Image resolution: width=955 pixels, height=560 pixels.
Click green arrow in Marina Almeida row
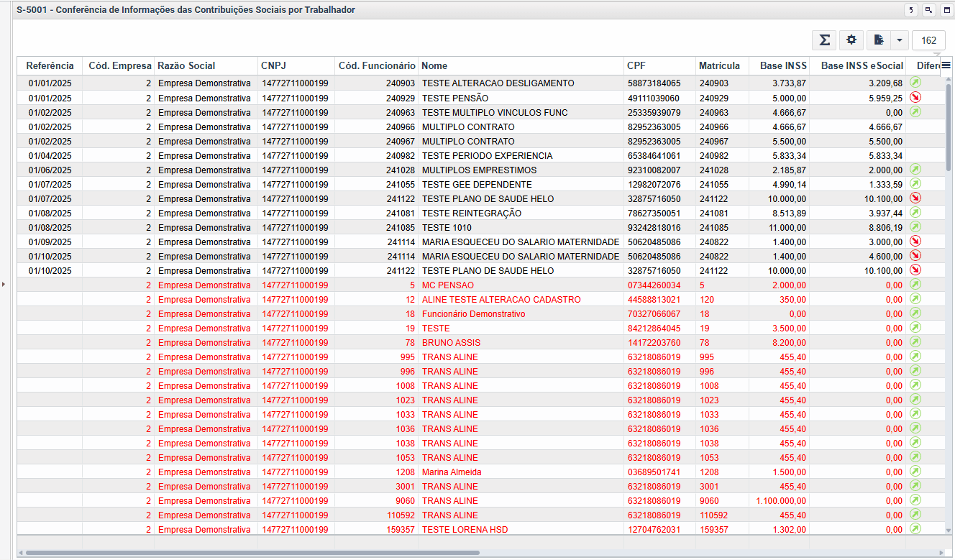click(915, 471)
